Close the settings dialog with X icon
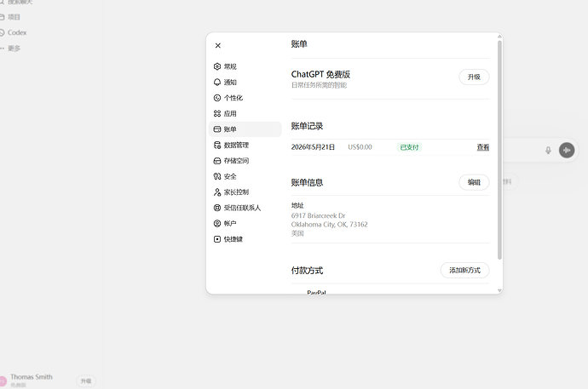The image size is (588, 389). pyautogui.click(x=218, y=46)
